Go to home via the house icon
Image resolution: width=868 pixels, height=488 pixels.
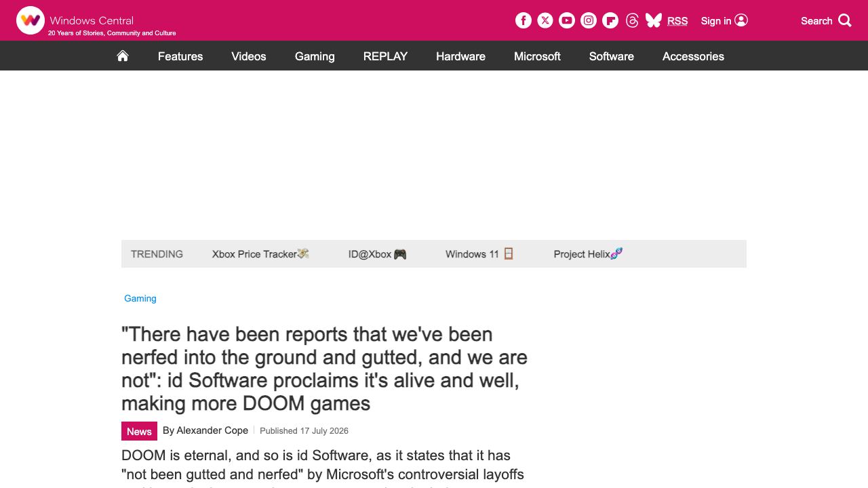pyautogui.click(x=123, y=56)
